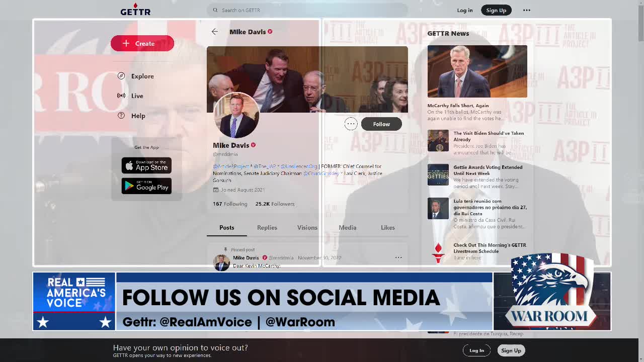Click Gettie Awards news thumbnail
This screenshot has height=362, width=644.
point(438,175)
